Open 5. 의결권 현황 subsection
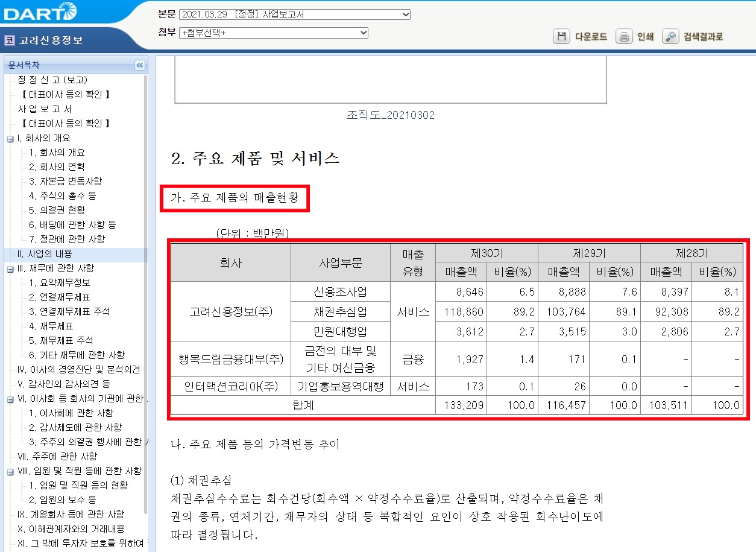756x552 pixels. 57,210
